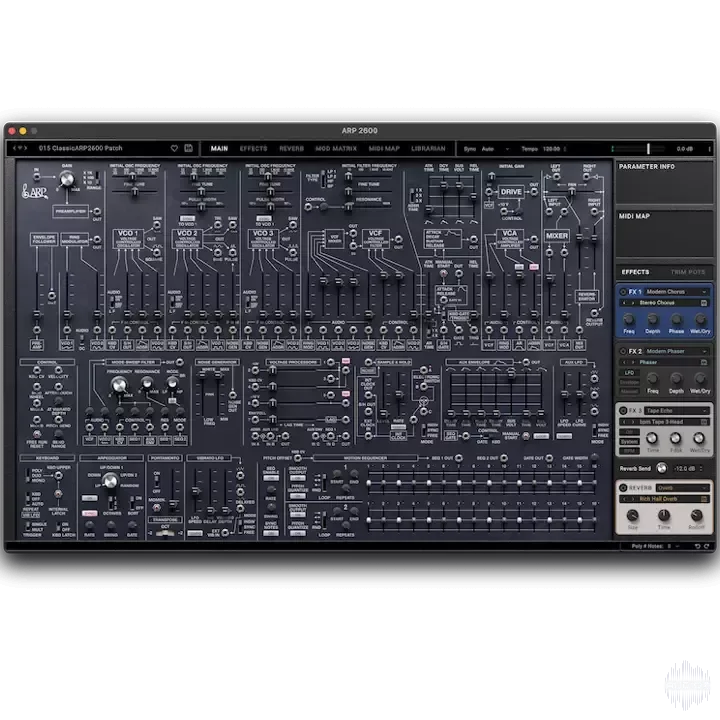Toggle the Arpeggiator On button
This screenshot has width=720, height=720.
point(90,498)
